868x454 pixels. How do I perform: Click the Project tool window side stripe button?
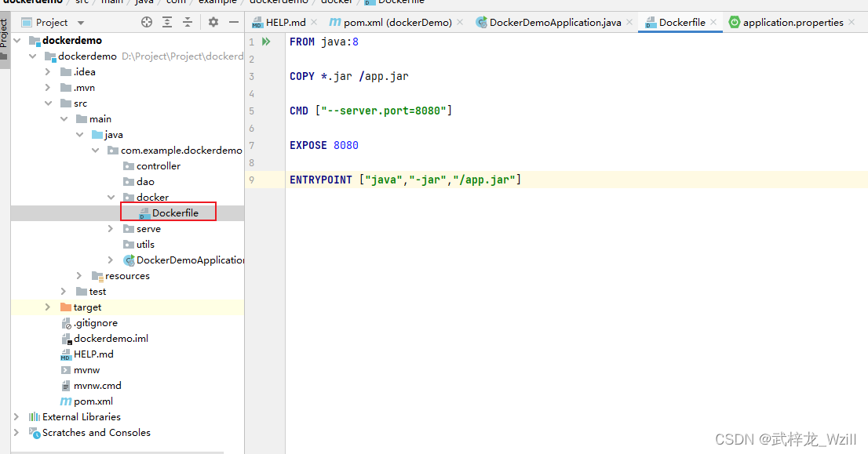(x=5, y=42)
